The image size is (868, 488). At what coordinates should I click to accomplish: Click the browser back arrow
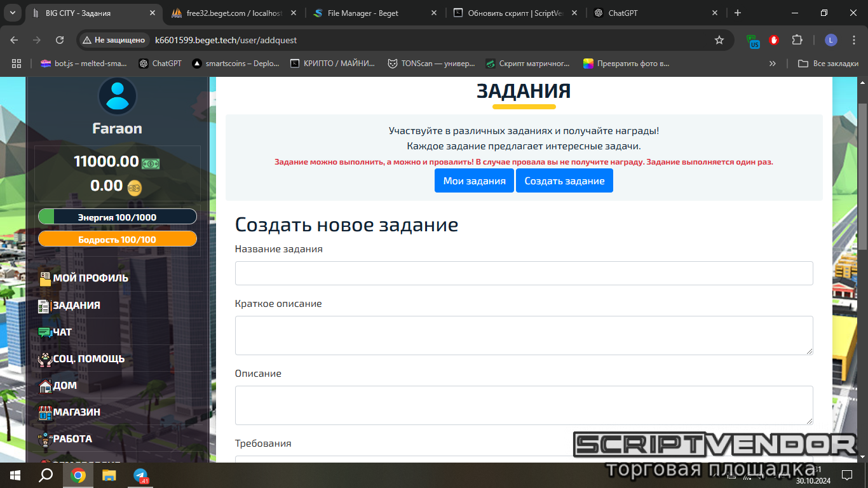click(x=15, y=40)
